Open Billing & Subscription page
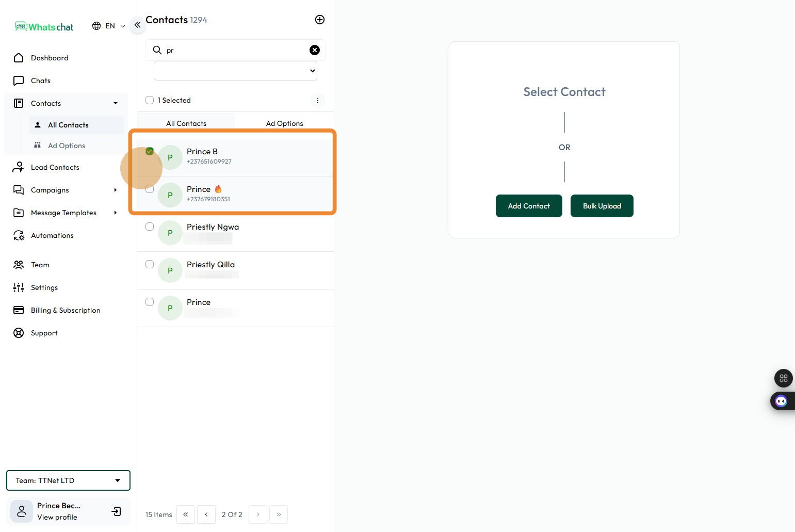 point(66,311)
